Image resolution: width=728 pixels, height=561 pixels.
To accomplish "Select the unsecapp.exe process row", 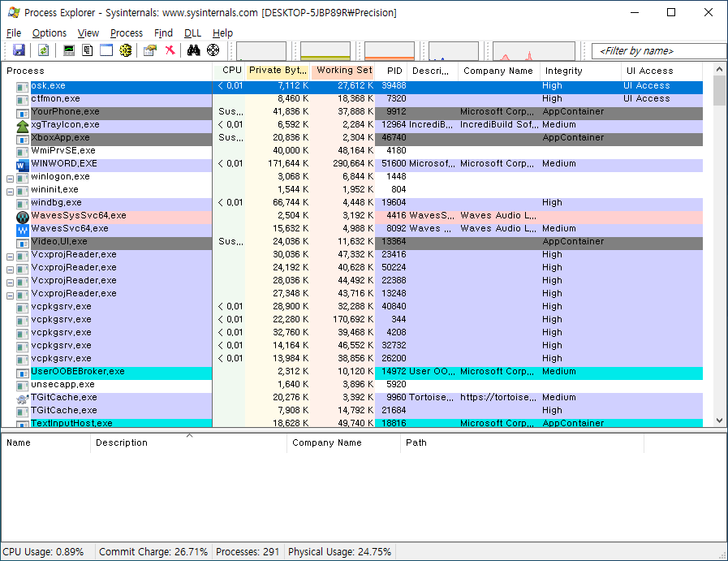I will pyautogui.click(x=352, y=385).
